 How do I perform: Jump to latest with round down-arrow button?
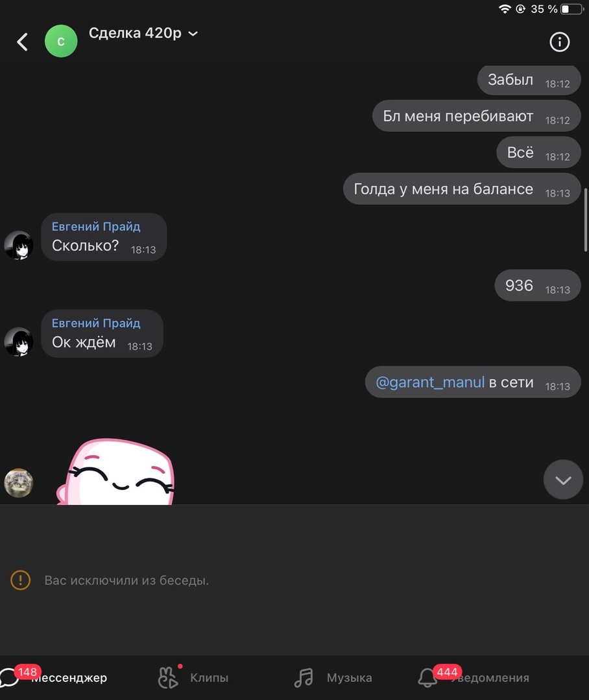pos(563,480)
